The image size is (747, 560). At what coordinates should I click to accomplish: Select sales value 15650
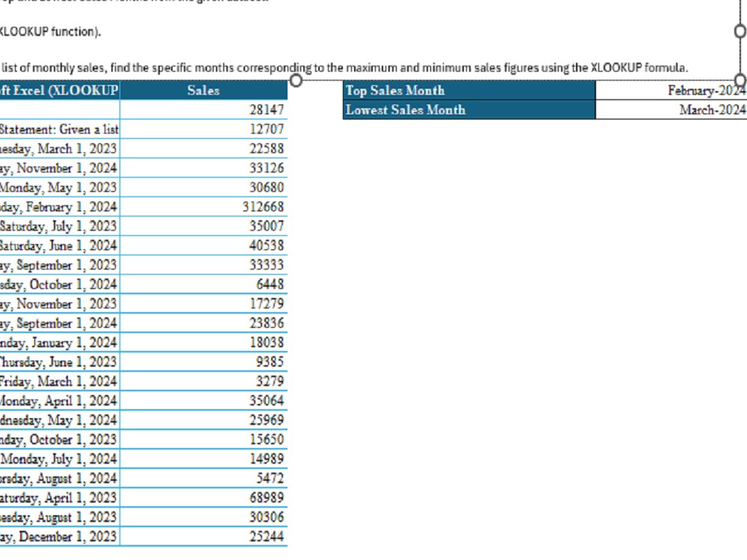point(203,440)
